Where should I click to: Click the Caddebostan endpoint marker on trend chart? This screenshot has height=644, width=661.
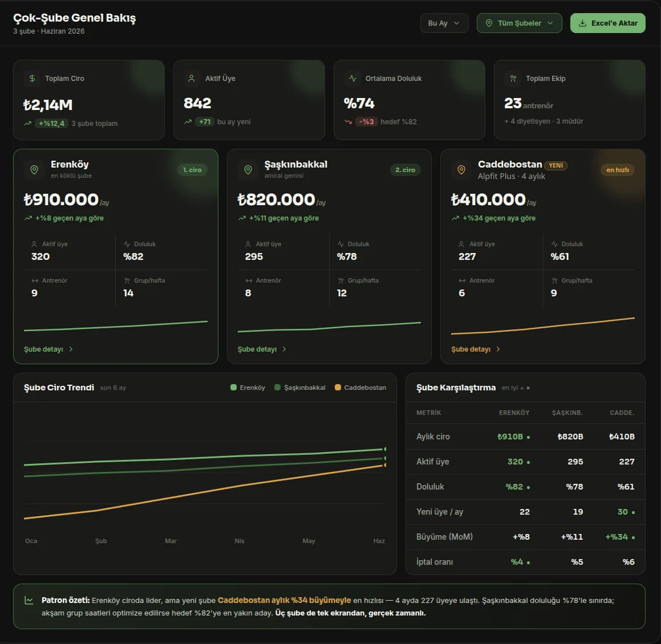pos(385,465)
